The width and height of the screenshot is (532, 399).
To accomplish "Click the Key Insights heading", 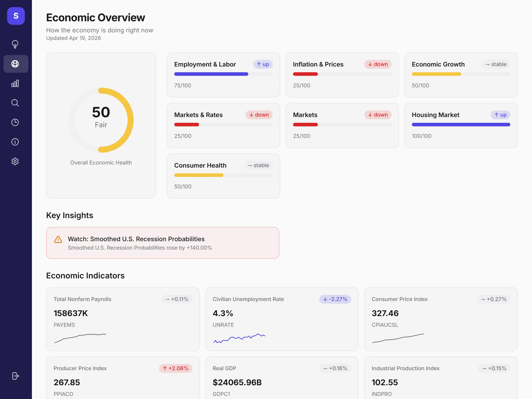I will 70,215.
